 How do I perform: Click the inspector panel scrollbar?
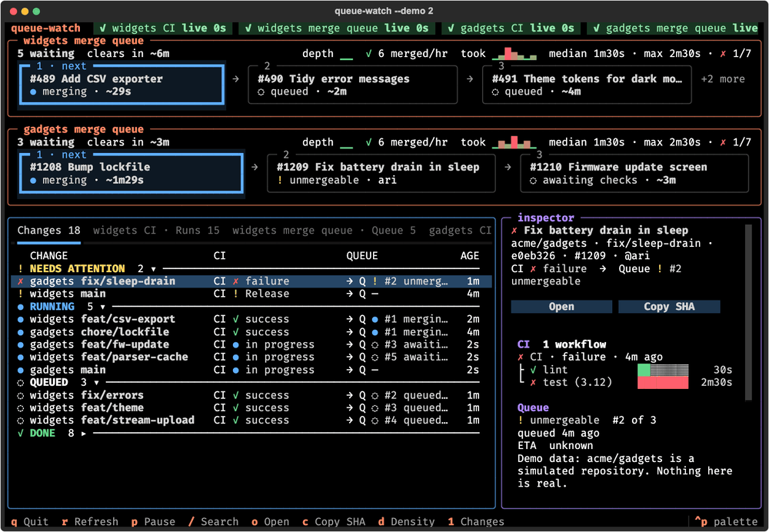pyautogui.click(x=748, y=313)
